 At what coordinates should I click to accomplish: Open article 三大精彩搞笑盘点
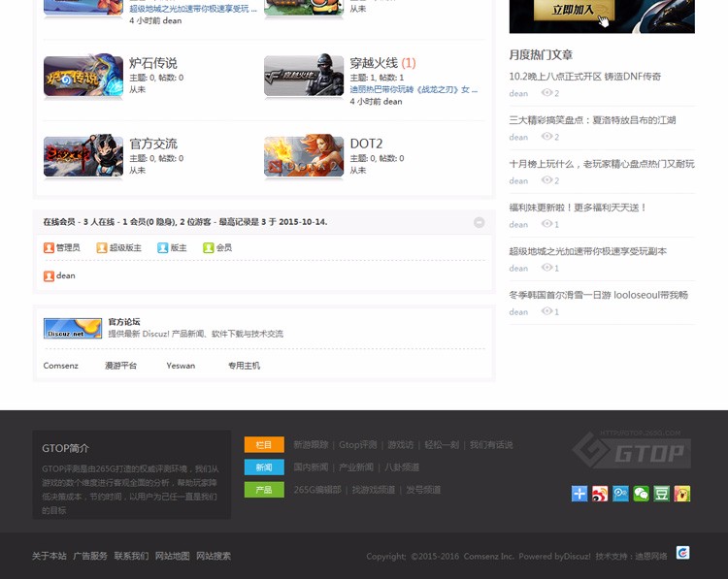592,120
